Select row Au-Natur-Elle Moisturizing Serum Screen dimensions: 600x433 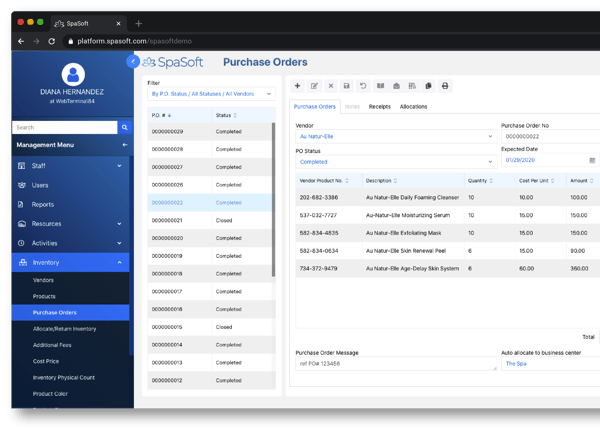(x=448, y=215)
